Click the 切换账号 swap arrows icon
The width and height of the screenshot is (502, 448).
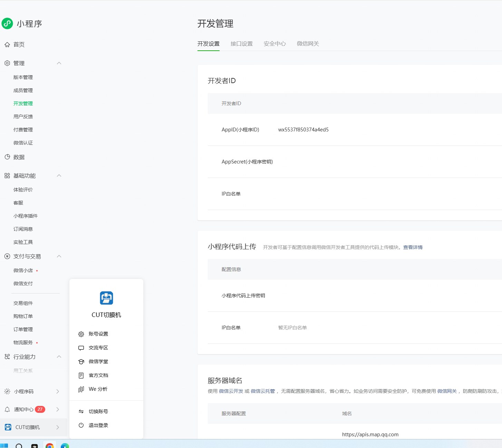coord(81,411)
